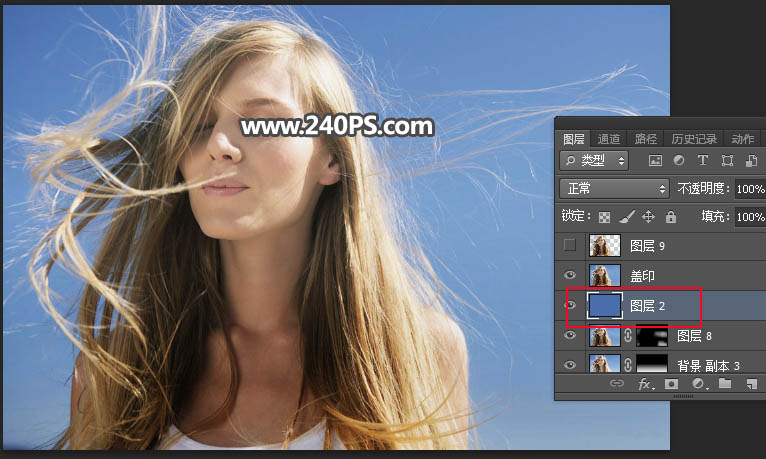
Task: Select layer name 图层 2
Action: (647, 306)
